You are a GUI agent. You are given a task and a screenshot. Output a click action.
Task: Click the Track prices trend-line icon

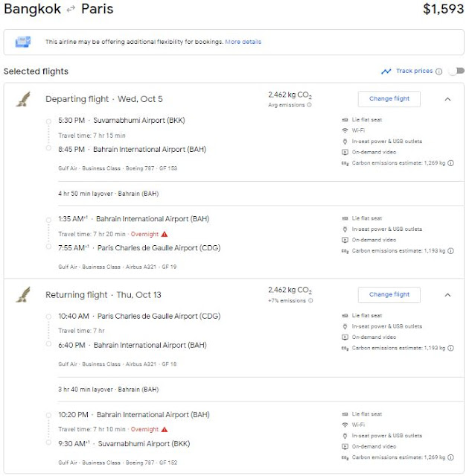click(x=386, y=72)
